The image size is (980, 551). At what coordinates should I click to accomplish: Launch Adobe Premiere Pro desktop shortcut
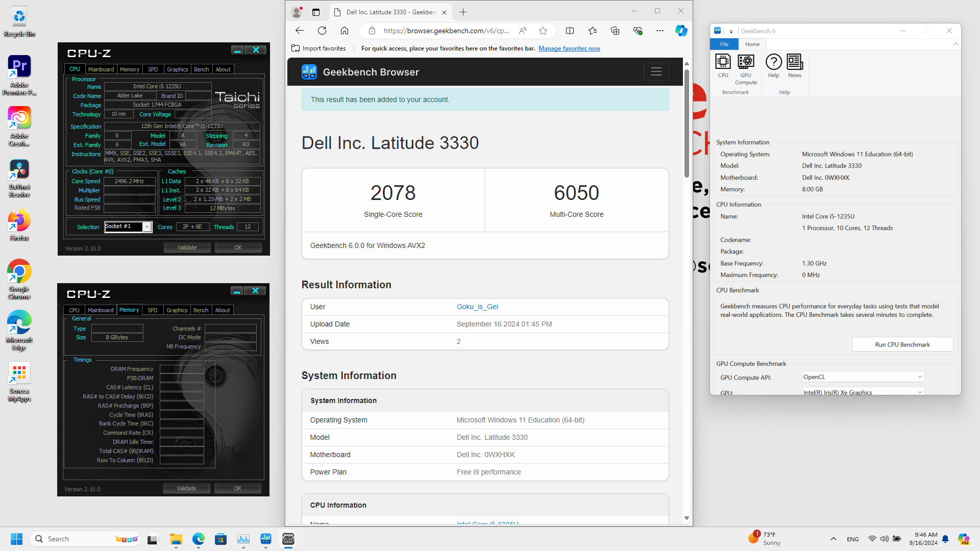pos(19,75)
